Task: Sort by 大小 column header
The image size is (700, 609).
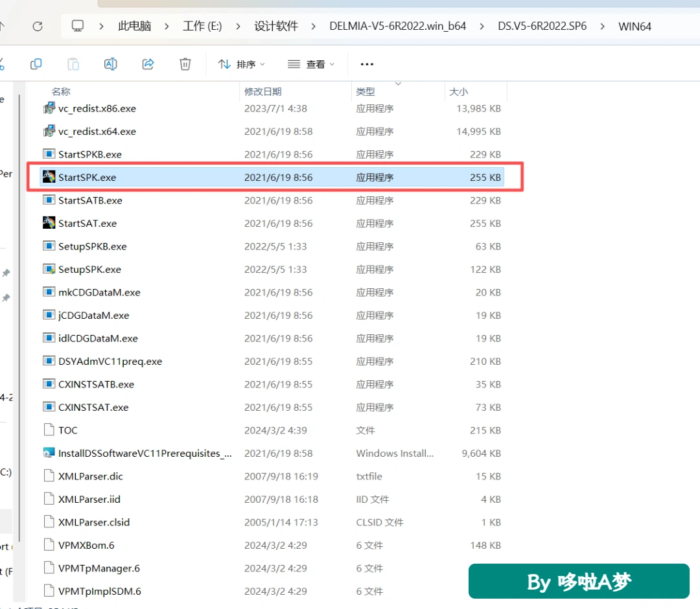Action: (458, 91)
